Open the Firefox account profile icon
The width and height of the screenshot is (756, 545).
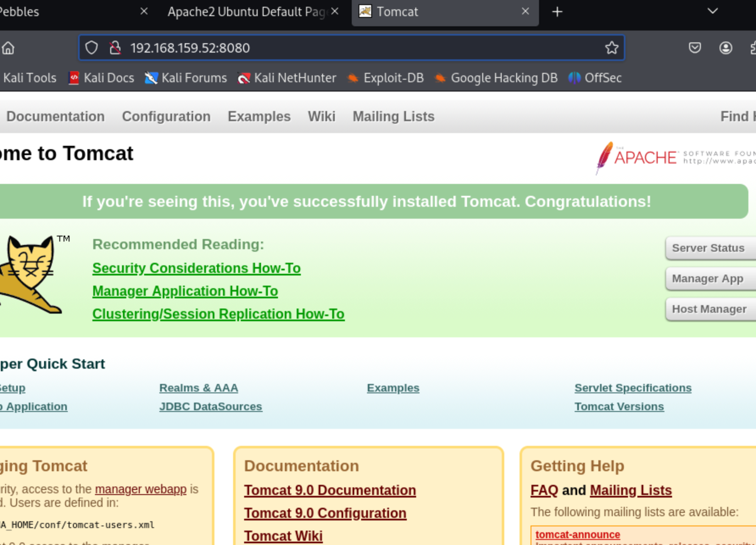[725, 48]
